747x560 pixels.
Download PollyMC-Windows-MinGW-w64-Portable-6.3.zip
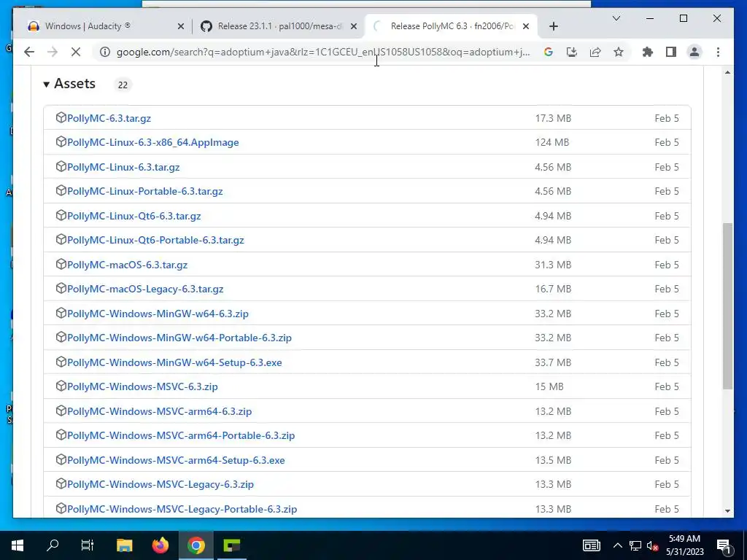pyautogui.click(x=179, y=338)
